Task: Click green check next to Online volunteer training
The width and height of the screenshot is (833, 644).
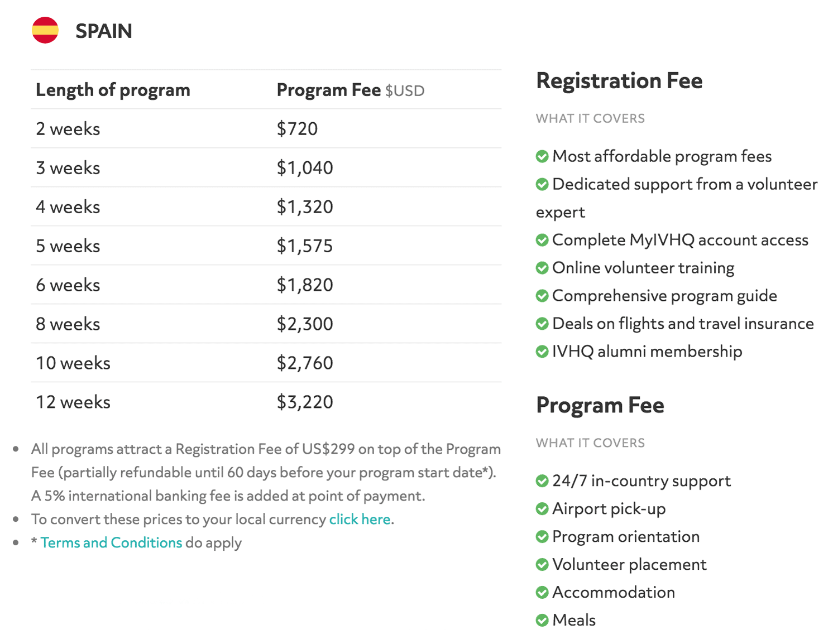Action: click(x=542, y=268)
